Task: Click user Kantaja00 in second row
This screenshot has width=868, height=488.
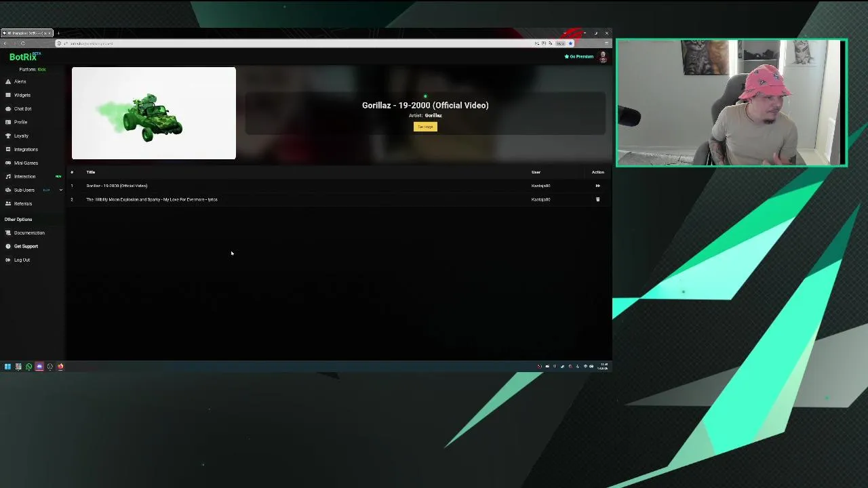Action: coord(540,199)
